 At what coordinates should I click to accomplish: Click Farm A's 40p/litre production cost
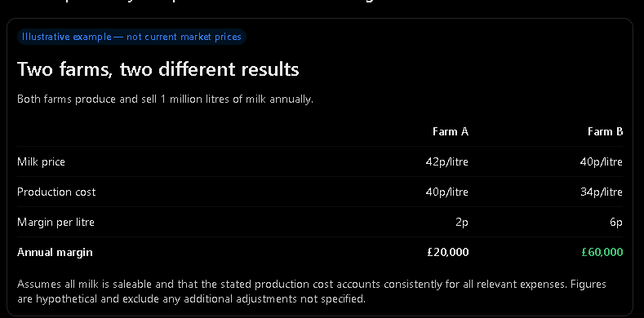click(446, 192)
